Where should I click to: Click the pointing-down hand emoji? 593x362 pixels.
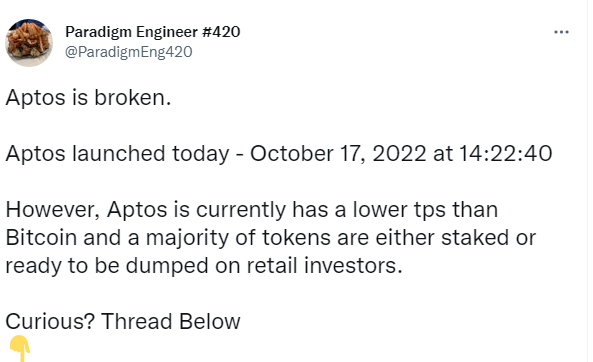pyautogui.click(x=20, y=348)
